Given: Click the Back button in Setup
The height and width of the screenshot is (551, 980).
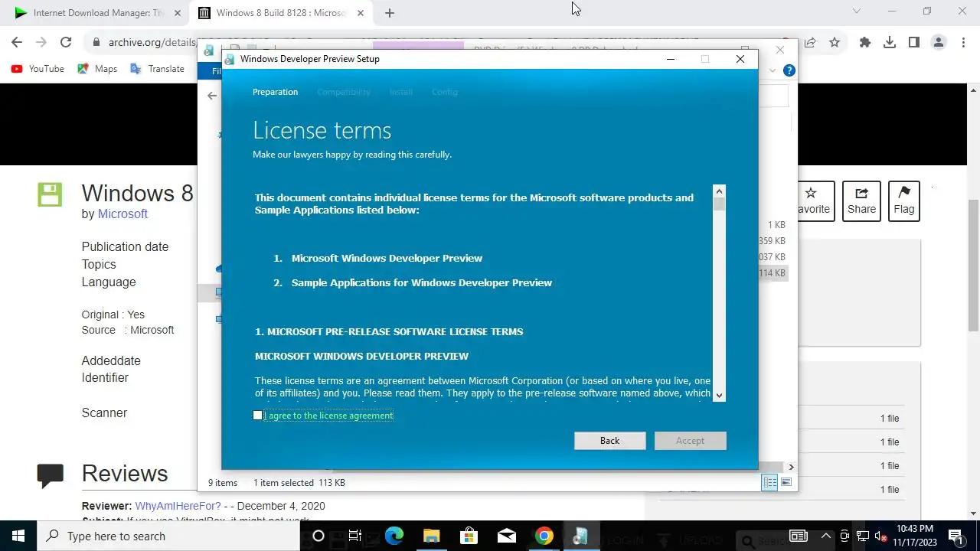Looking at the screenshot, I should coord(609,441).
